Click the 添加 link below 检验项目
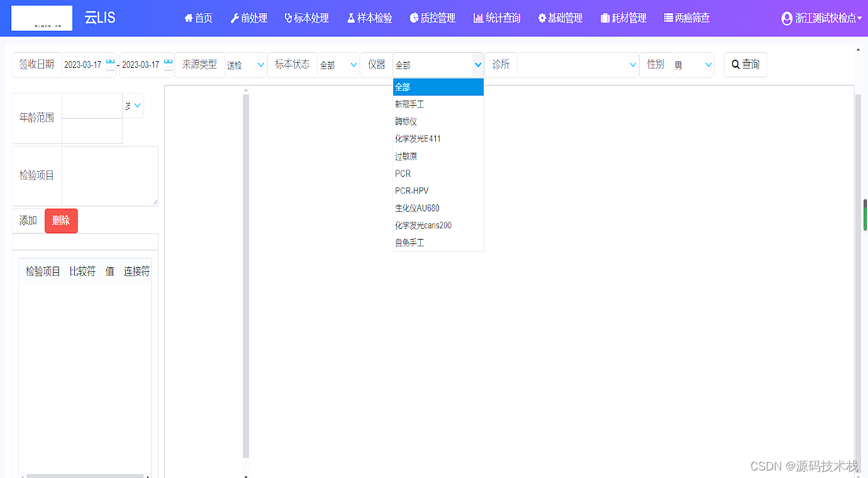This screenshot has height=478, width=868. point(28,220)
